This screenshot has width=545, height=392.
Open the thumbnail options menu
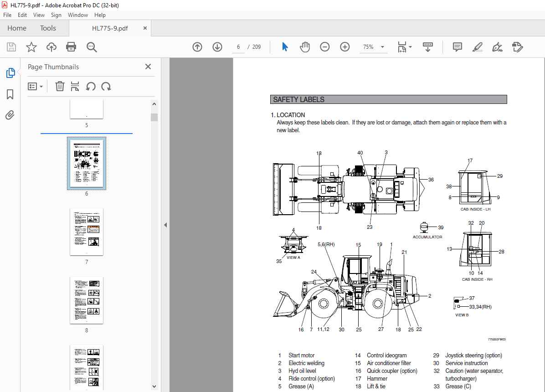[x=36, y=86]
